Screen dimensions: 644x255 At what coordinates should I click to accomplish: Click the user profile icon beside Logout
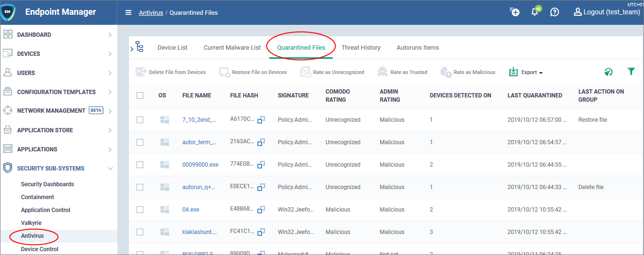pos(578,12)
